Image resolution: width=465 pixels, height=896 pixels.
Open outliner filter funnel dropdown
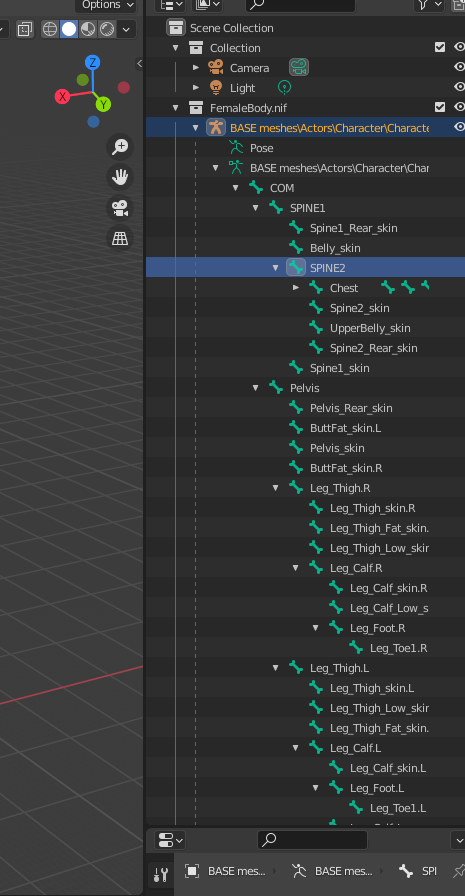(430, 5)
